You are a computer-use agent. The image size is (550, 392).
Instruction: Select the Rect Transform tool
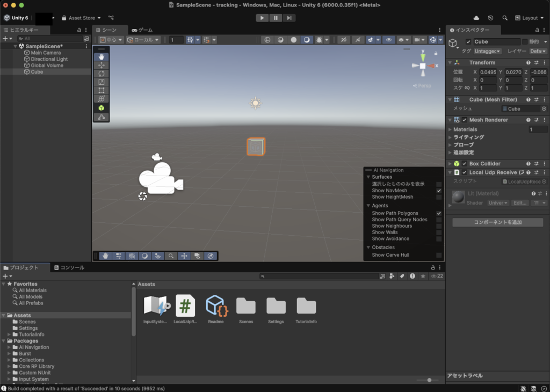pos(101,90)
